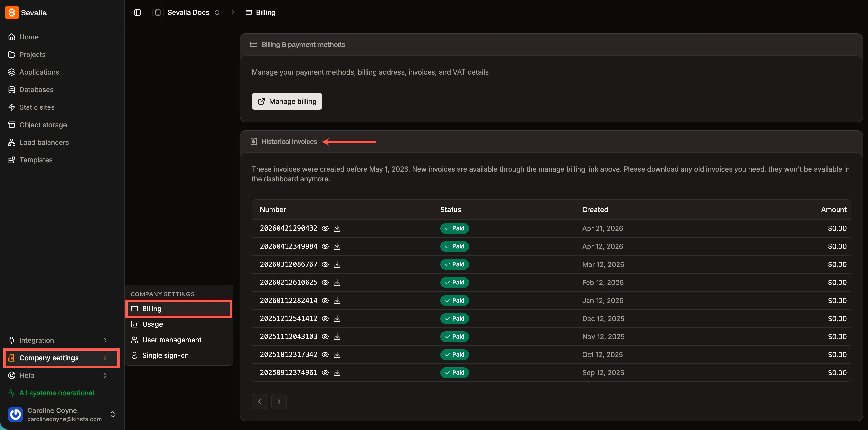The image size is (868, 430).
Task: View invoice 20260212610625 with eye icon
Action: point(325,282)
